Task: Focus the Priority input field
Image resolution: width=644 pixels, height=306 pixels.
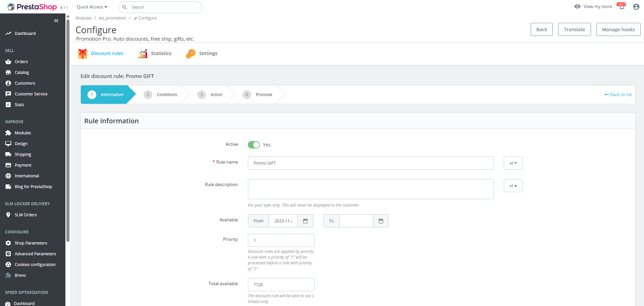Action: click(x=281, y=241)
